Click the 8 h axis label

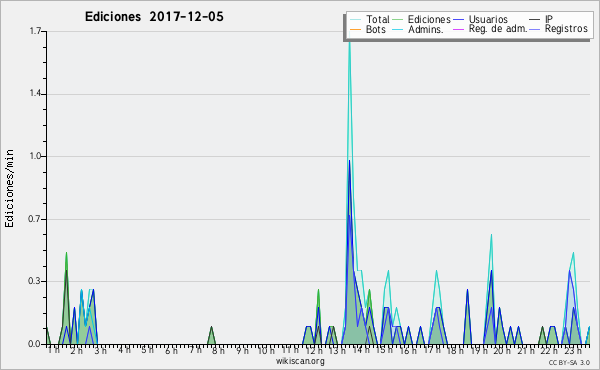click(x=219, y=350)
